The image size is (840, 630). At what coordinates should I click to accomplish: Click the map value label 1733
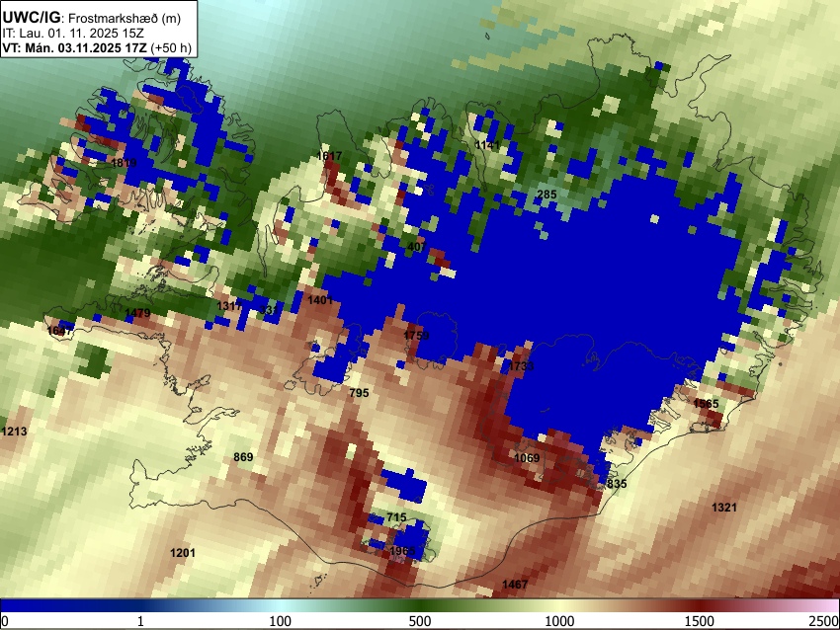pos(521,366)
